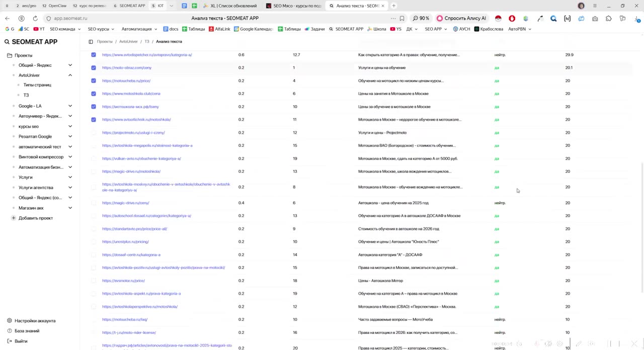Uncheck the motoucheba.ru/price row checkbox
This screenshot has width=644, height=350.
coord(94,81)
